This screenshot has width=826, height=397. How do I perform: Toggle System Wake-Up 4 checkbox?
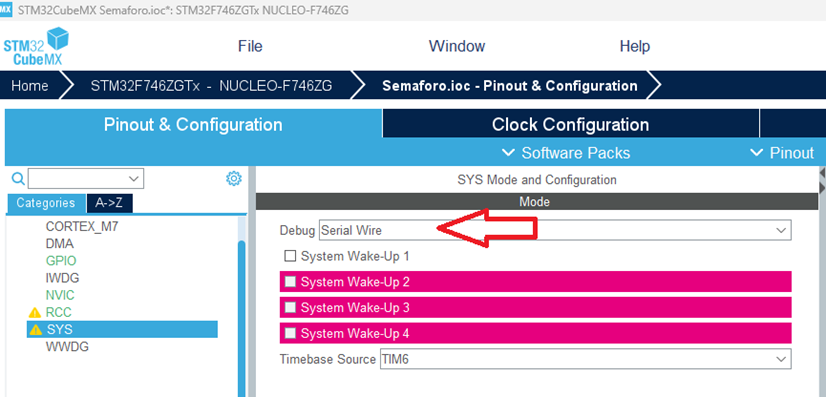tap(290, 333)
